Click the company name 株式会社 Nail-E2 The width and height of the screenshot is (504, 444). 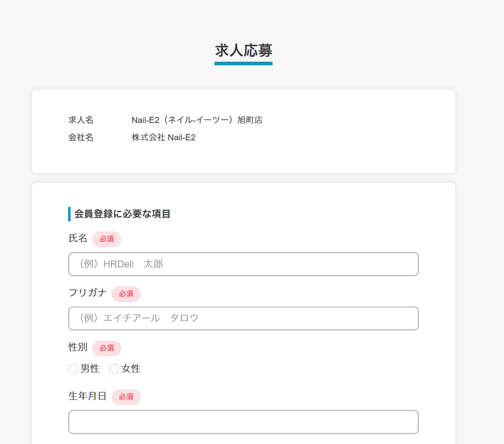[163, 138]
